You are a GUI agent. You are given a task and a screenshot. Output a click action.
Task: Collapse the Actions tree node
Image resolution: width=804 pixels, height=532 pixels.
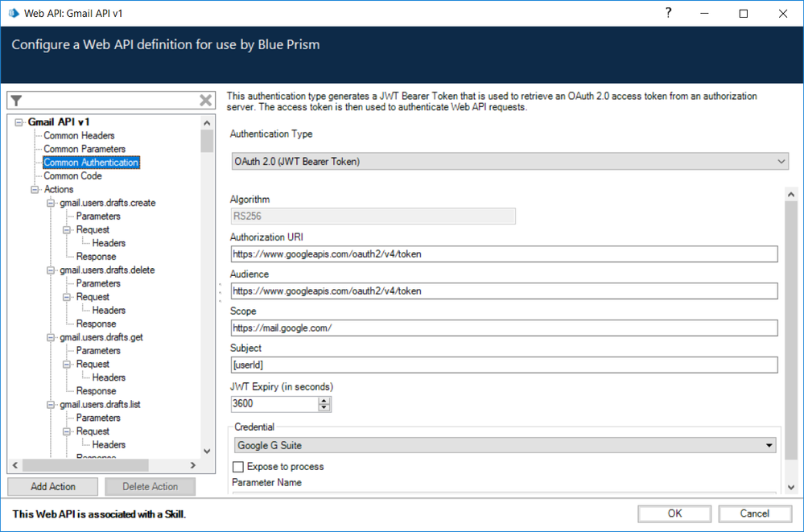(x=35, y=190)
